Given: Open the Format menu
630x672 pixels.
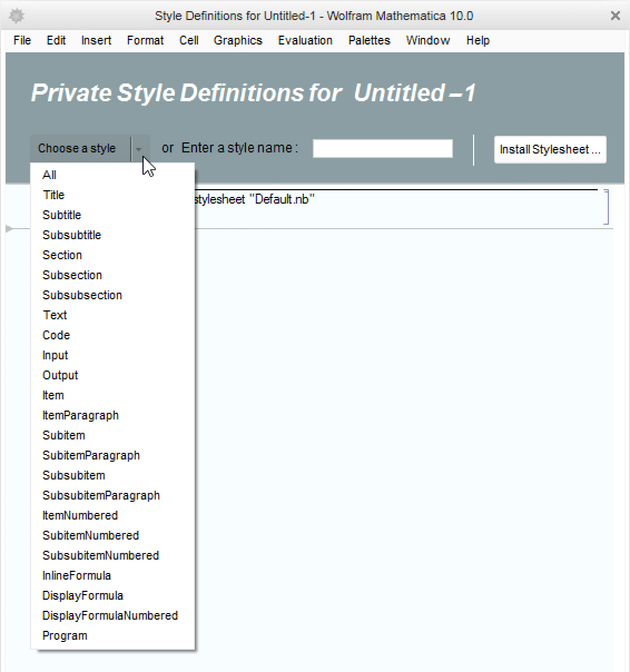Looking at the screenshot, I should [145, 40].
